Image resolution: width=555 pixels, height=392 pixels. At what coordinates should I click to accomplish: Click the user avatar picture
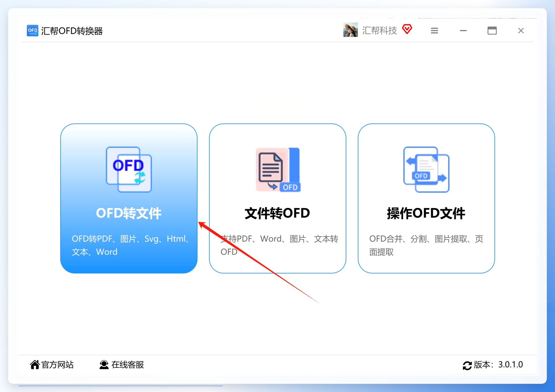351,30
